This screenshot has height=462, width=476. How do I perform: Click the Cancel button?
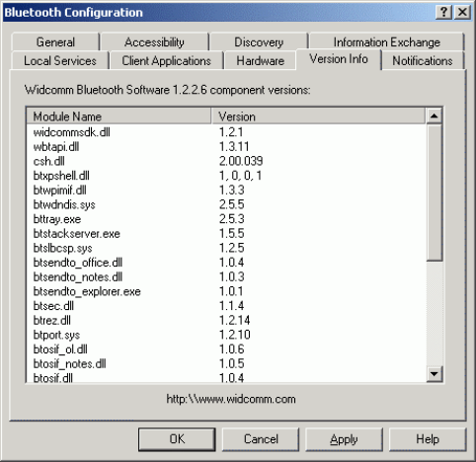click(261, 439)
